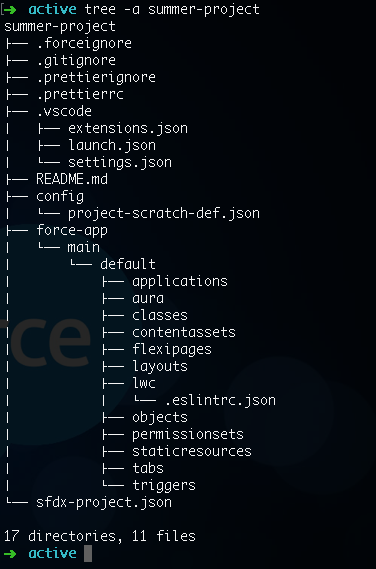376x569 pixels.
Task: Click .eslintrc.json under lwc
Action: tap(220, 400)
